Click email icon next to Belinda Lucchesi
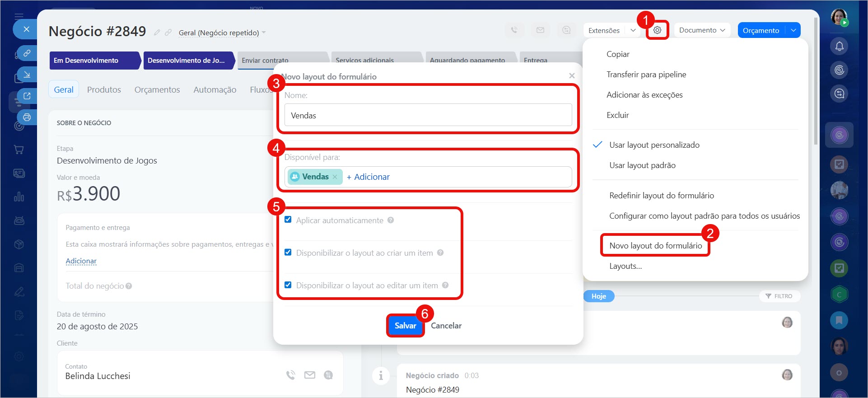 click(310, 375)
